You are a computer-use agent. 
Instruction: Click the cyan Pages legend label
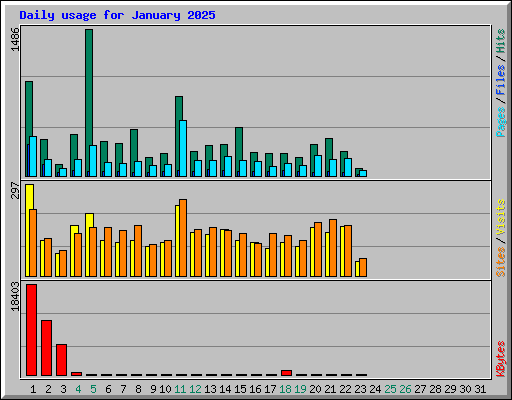click(501, 122)
